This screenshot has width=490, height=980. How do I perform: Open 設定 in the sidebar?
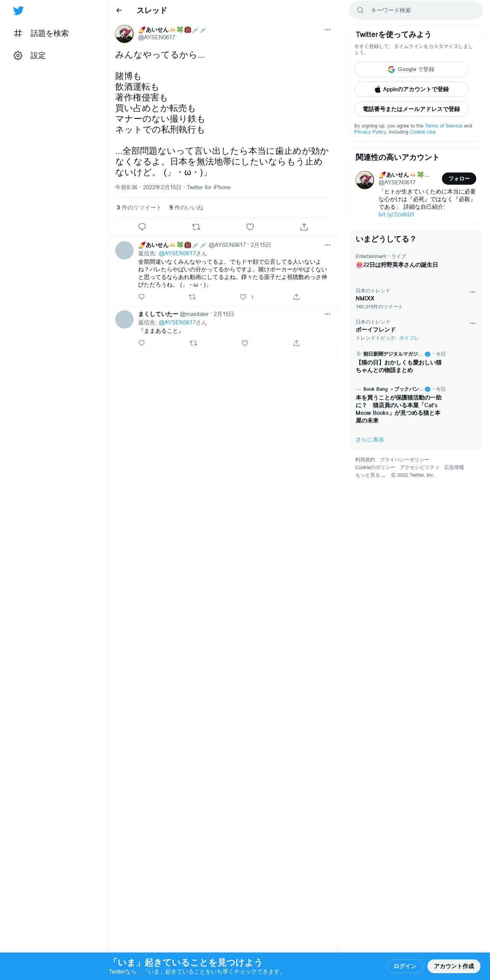pyautogui.click(x=30, y=56)
